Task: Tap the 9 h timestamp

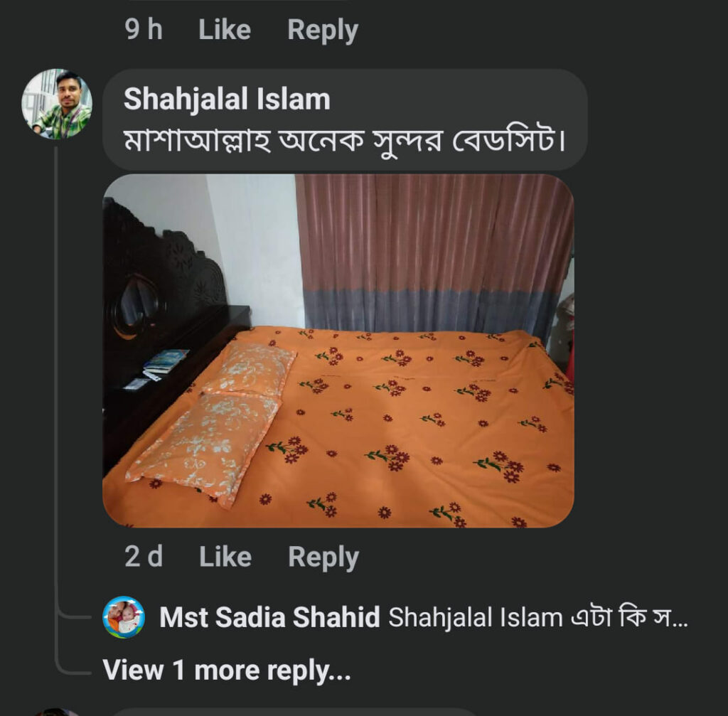Action: [x=144, y=31]
